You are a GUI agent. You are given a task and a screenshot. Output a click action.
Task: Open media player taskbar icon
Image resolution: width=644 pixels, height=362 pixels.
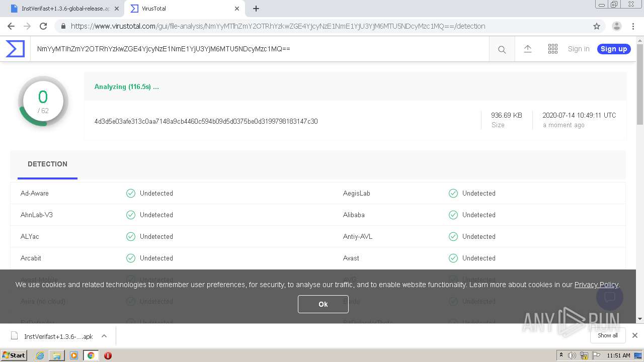point(74,355)
